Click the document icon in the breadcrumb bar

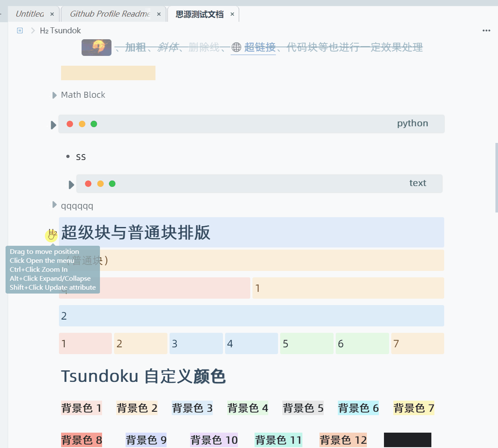(x=19, y=30)
